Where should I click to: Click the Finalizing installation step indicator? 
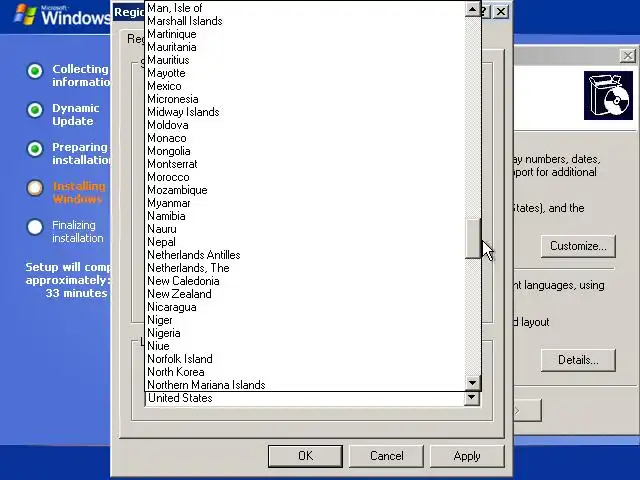(x=35, y=227)
